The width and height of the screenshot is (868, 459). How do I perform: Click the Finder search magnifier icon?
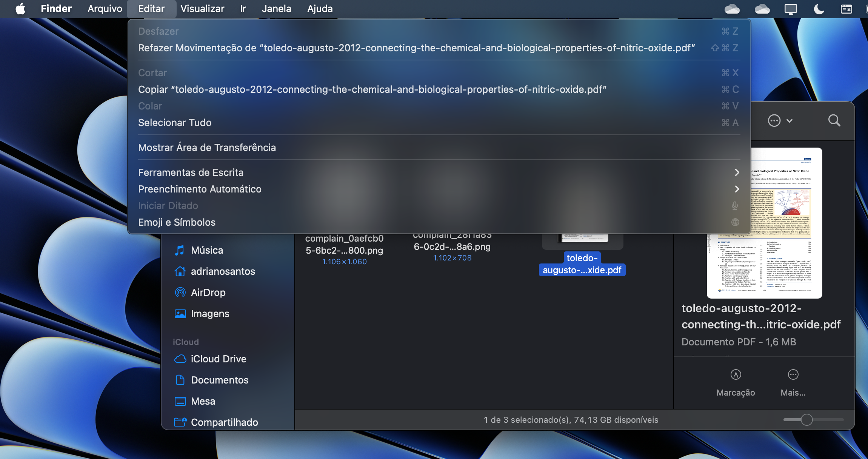click(834, 121)
